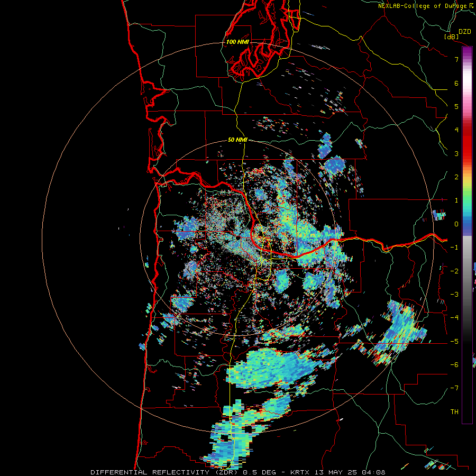
Task: Click the "-1" value on the color scale
Action: tap(454, 248)
